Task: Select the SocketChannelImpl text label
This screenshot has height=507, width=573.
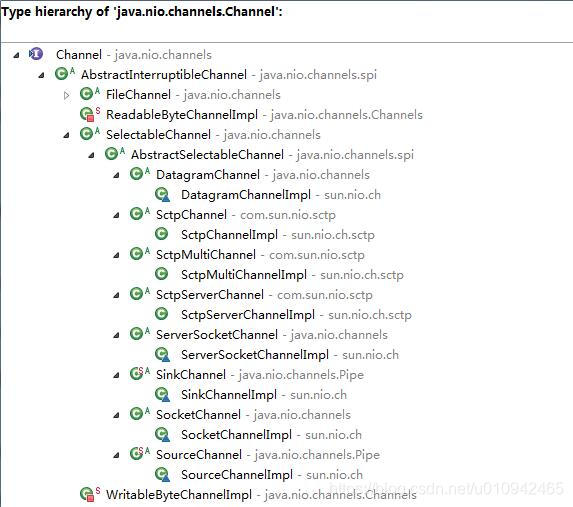Action: (x=236, y=435)
